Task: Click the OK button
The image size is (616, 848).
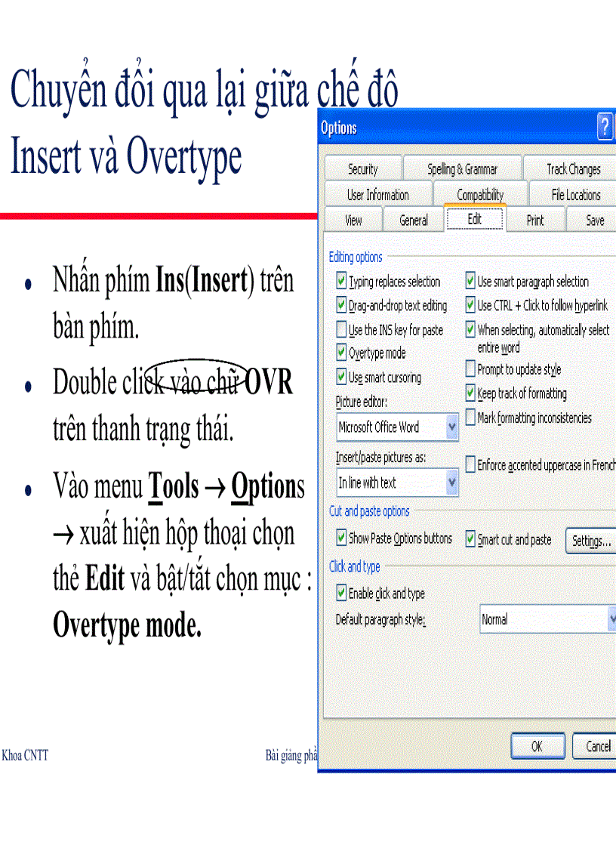Action: 537,746
